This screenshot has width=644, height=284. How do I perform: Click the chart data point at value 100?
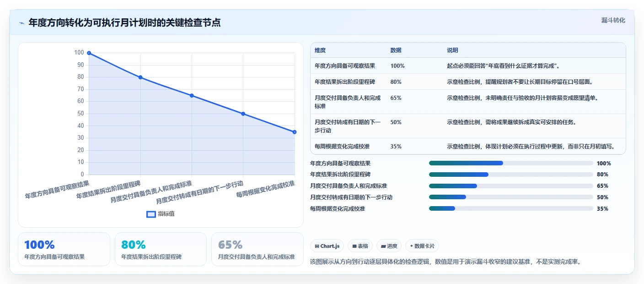(x=89, y=53)
